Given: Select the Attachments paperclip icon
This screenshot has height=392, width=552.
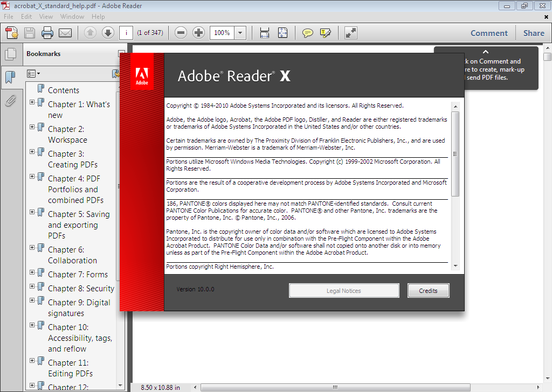Looking at the screenshot, I should 11,100.
